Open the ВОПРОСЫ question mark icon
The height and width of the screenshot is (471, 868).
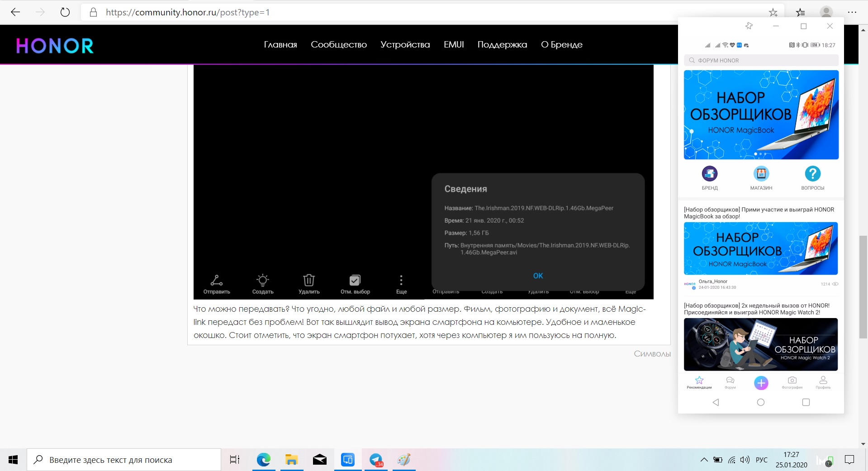pyautogui.click(x=813, y=174)
